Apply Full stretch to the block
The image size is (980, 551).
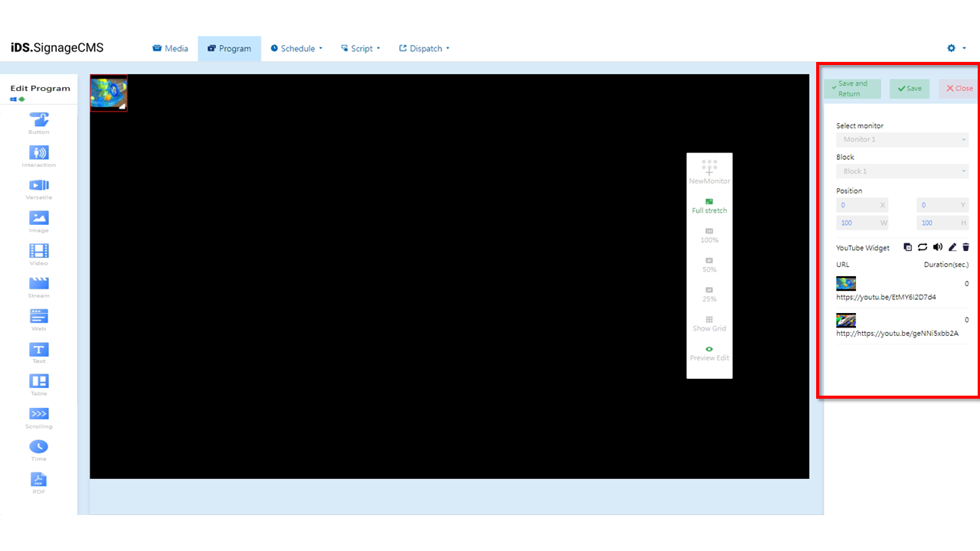point(709,205)
